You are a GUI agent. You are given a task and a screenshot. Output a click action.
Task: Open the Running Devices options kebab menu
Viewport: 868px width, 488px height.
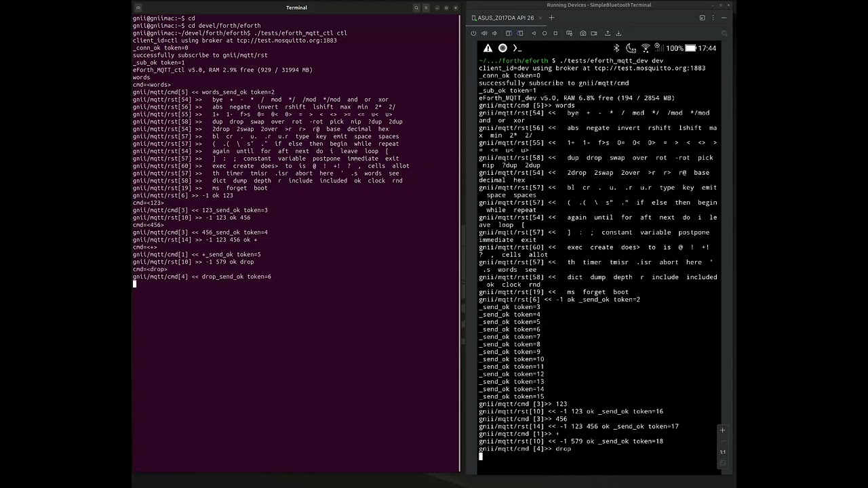pos(713,18)
